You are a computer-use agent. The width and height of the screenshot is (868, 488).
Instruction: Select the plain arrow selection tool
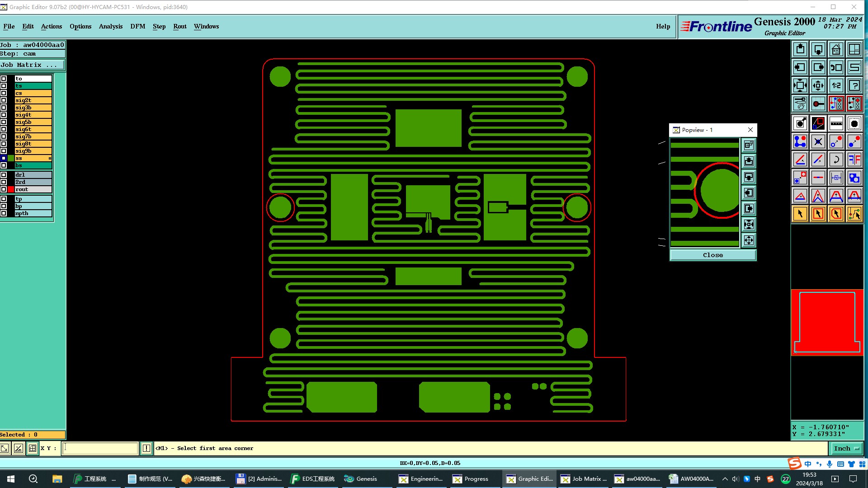(x=800, y=214)
